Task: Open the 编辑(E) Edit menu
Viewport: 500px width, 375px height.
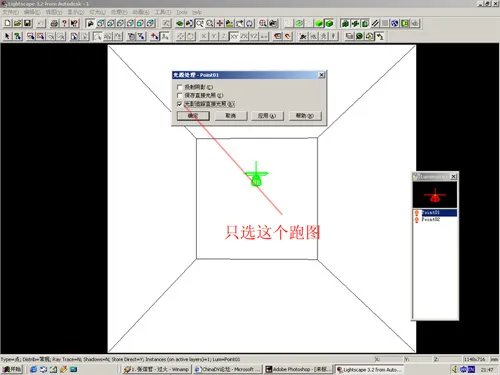Action: [32, 12]
